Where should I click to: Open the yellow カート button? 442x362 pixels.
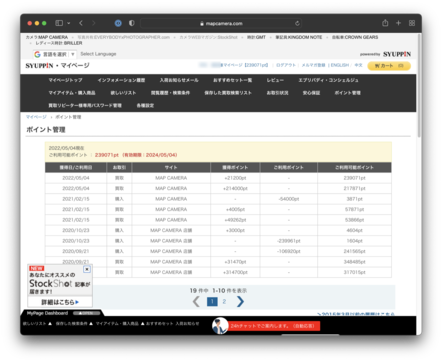pos(389,66)
